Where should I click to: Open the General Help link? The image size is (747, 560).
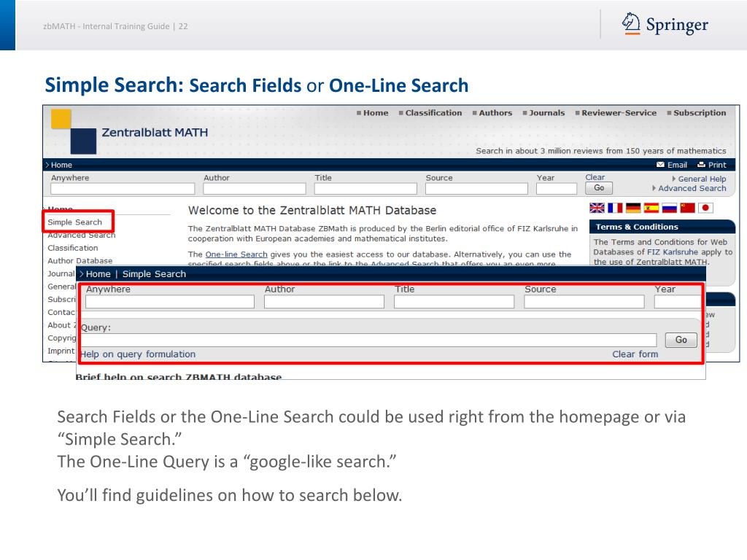click(702, 179)
